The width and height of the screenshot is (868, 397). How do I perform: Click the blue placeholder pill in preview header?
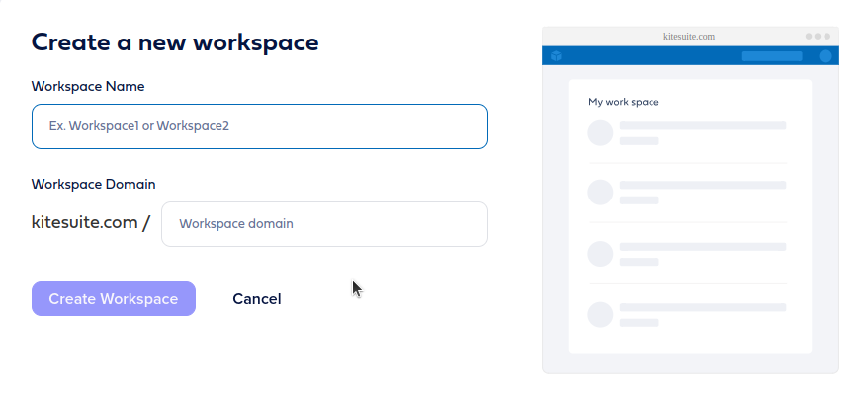[x=772, y=56]
